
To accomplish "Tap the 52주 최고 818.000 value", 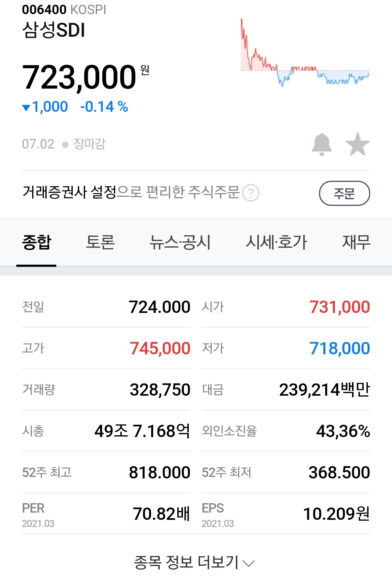I will point(159,473).
